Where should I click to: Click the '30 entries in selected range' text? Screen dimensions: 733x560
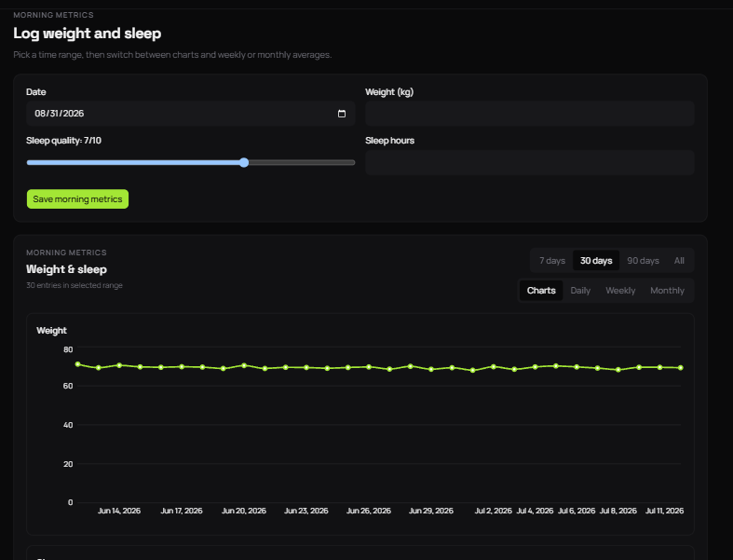click(x=75, y=285)
